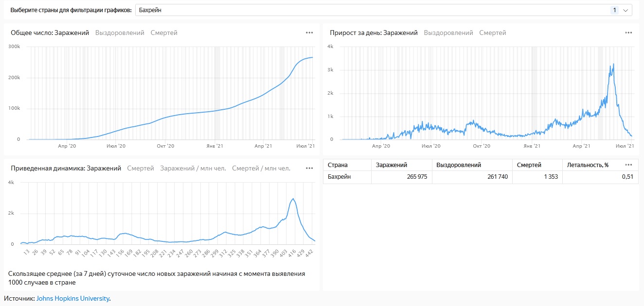644x306 pixels.
Task: Open the total count chart's three-dot menu
Action: tap(309, 33)
